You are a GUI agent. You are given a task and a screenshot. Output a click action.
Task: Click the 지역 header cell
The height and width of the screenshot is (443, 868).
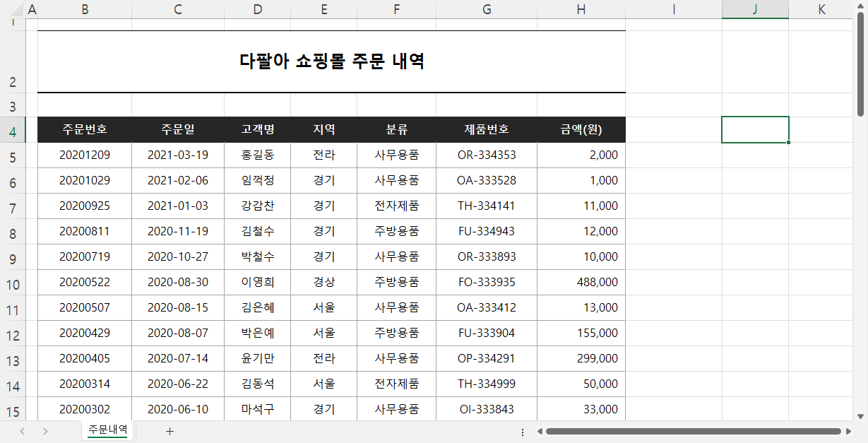point(324,130)
